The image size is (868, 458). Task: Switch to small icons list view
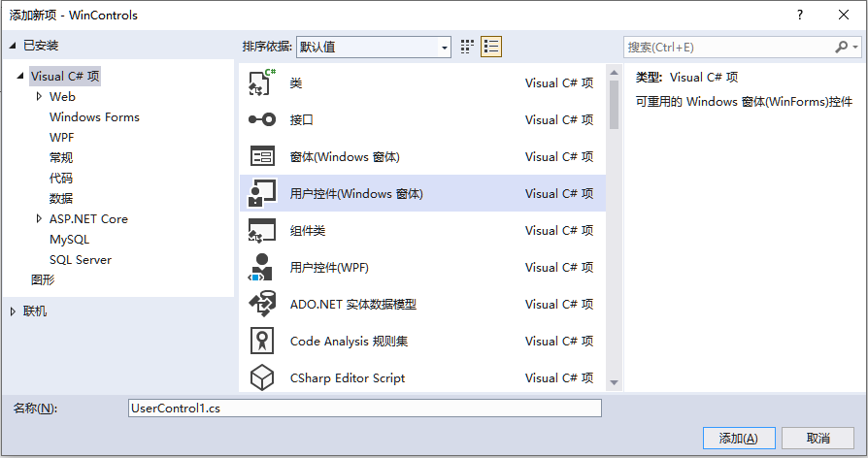pos(491,47)
